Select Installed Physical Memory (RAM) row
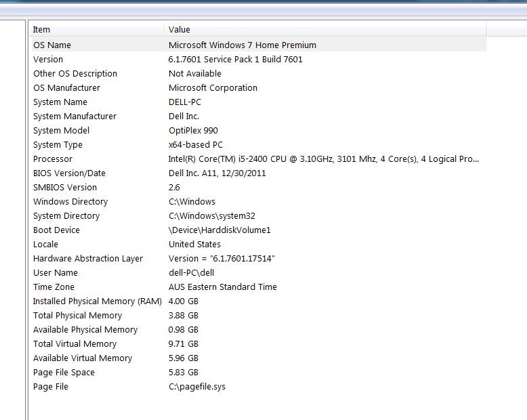 [x=259, y=301]
